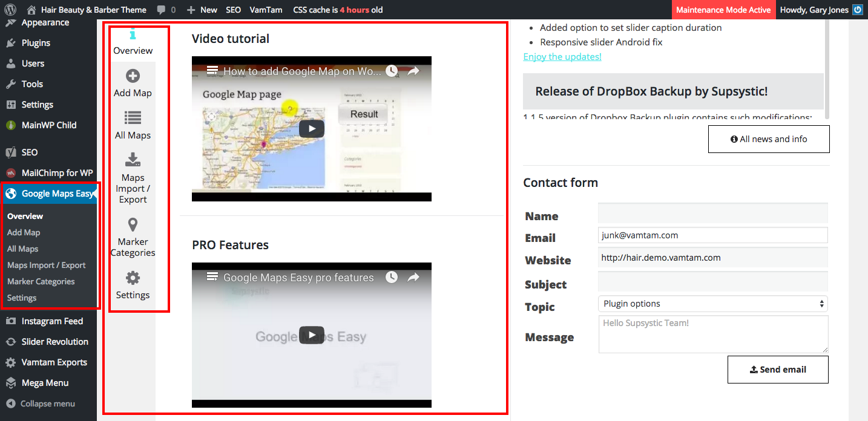Click the Website input field
The image size is (868, 421).
tap(712, 257)
